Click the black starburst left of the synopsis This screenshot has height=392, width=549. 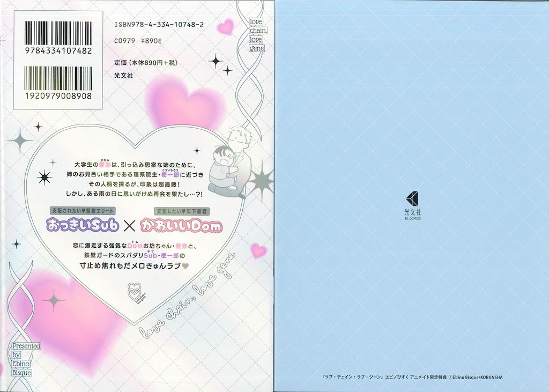coord(44,177)
